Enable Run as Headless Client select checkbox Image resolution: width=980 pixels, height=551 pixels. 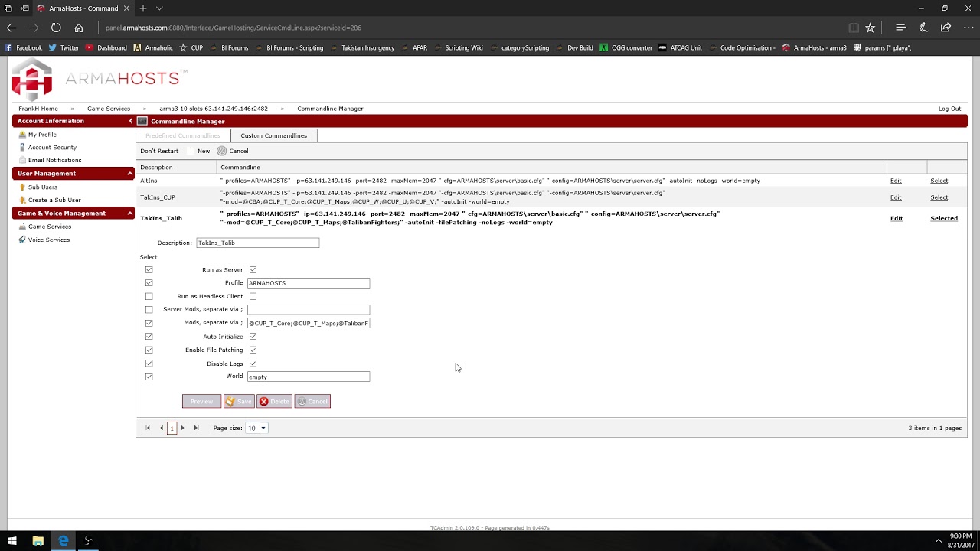pyautogui.click(x=149, y=296)
